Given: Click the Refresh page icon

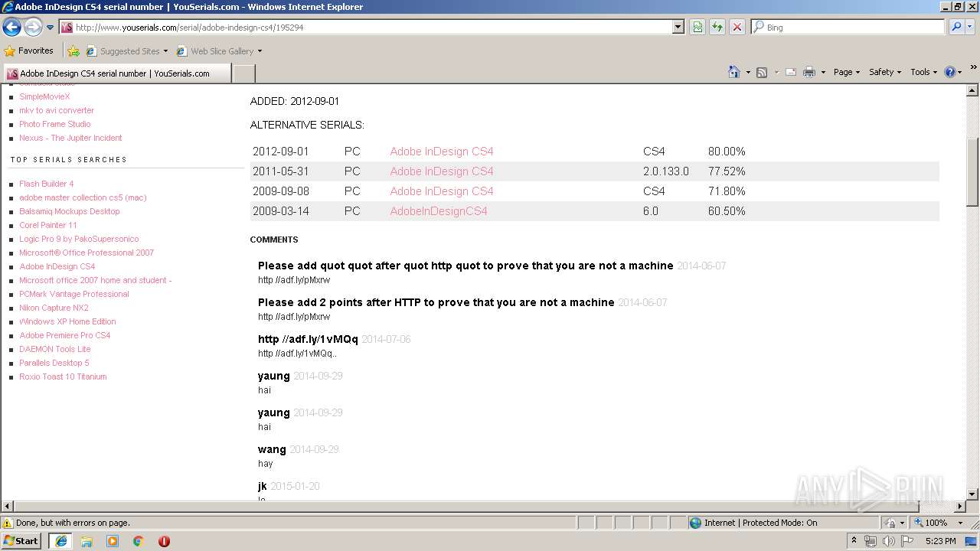Looking at the screenshot, I should (717, 27).
